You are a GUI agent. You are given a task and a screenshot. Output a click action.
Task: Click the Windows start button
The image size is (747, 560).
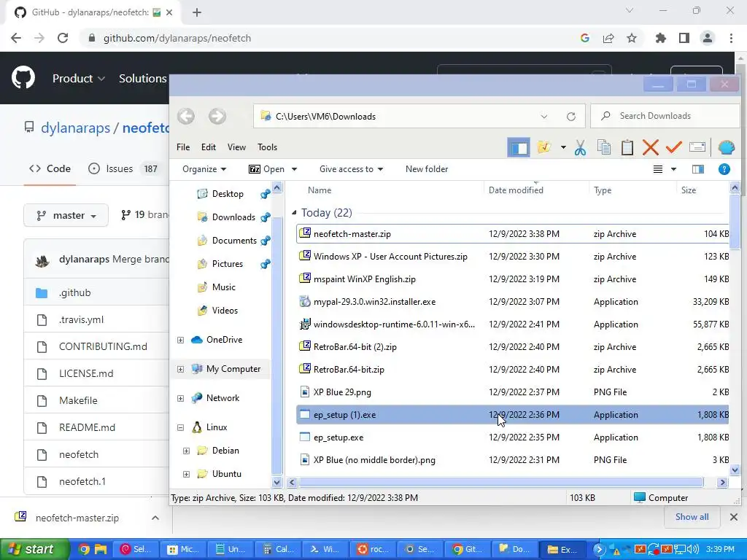click(34, 549)
